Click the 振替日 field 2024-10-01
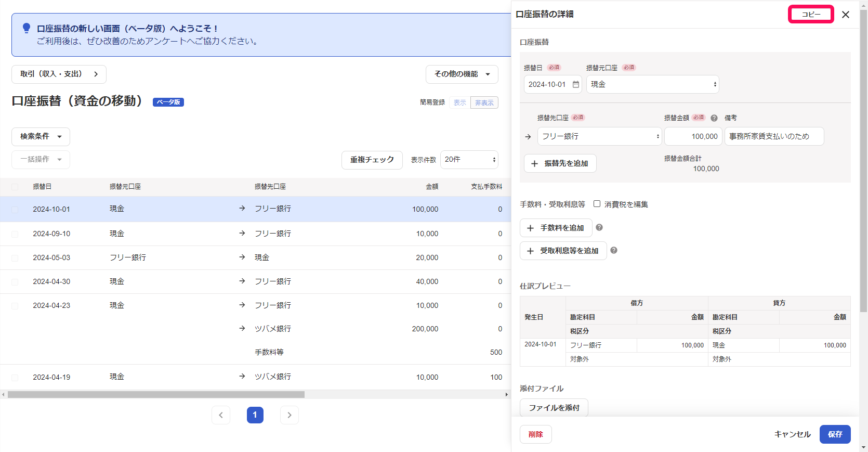The image size is (868, 452). [x=553, y=84]
